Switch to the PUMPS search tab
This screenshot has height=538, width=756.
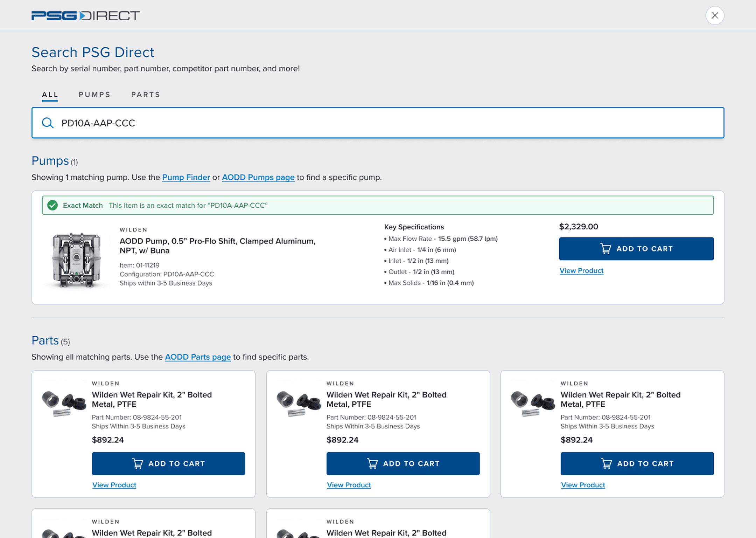click(x=94, y=95)
